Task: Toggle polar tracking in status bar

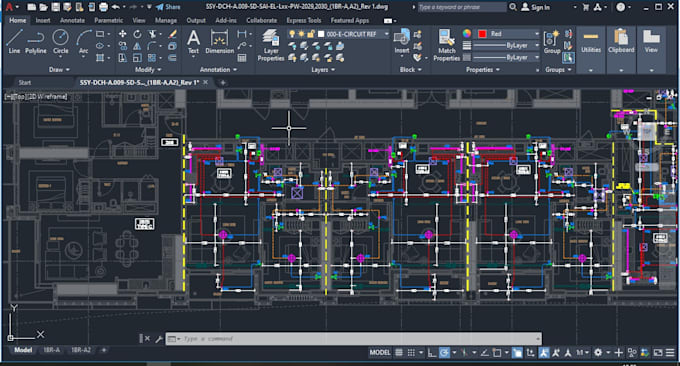Action: click(x=444, y=353)
